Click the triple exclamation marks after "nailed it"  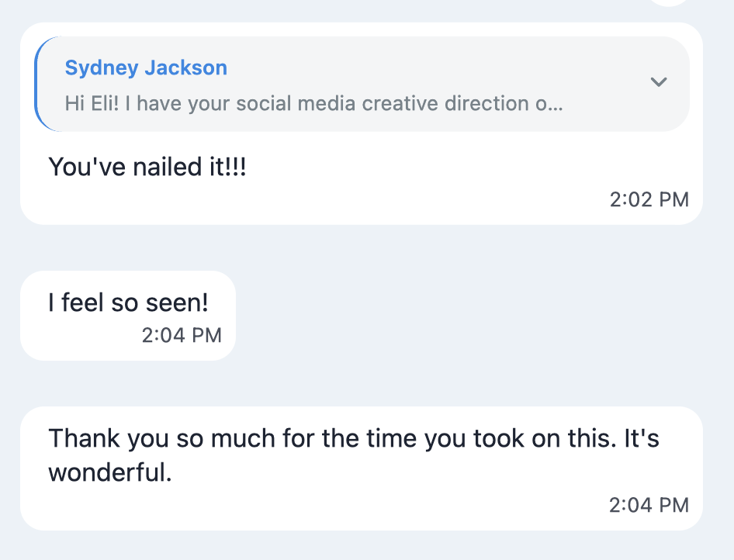pos(236,167)
